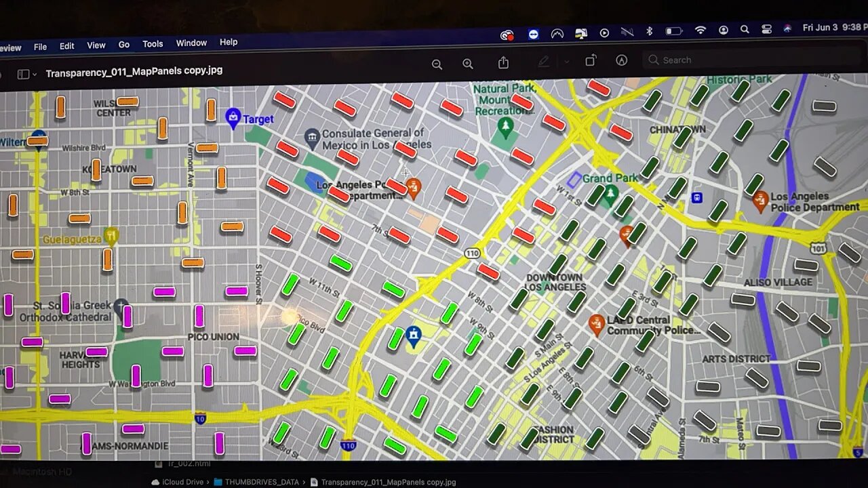Zoom out using the minus magnifier

(437, 64)
